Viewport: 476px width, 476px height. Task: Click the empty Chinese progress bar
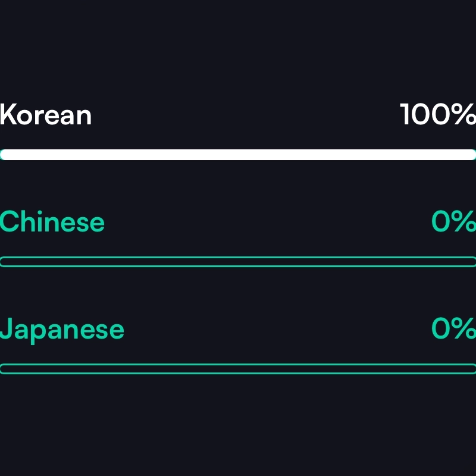click(238, 262)
